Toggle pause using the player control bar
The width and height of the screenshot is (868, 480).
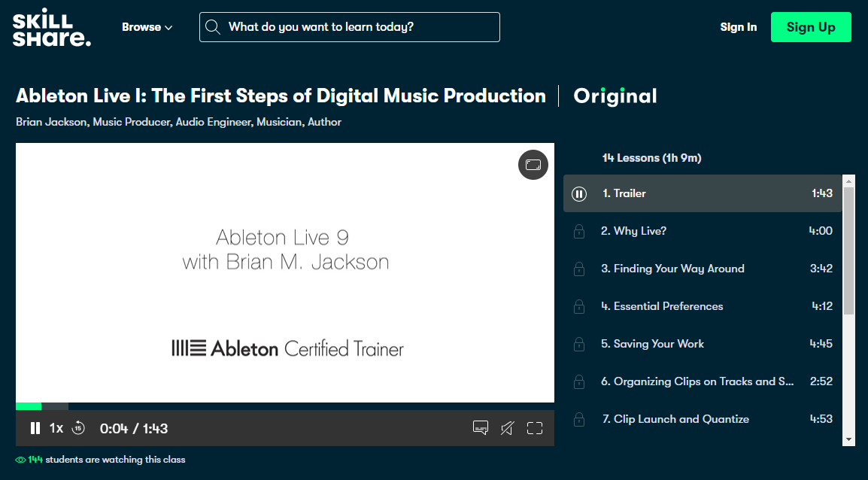[x=35, y=427]
